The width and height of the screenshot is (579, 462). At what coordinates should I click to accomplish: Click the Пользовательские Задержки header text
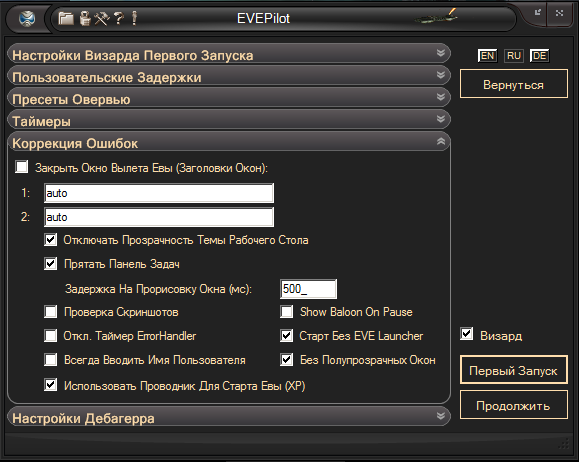pyautogui.click(x=107, y=78)
